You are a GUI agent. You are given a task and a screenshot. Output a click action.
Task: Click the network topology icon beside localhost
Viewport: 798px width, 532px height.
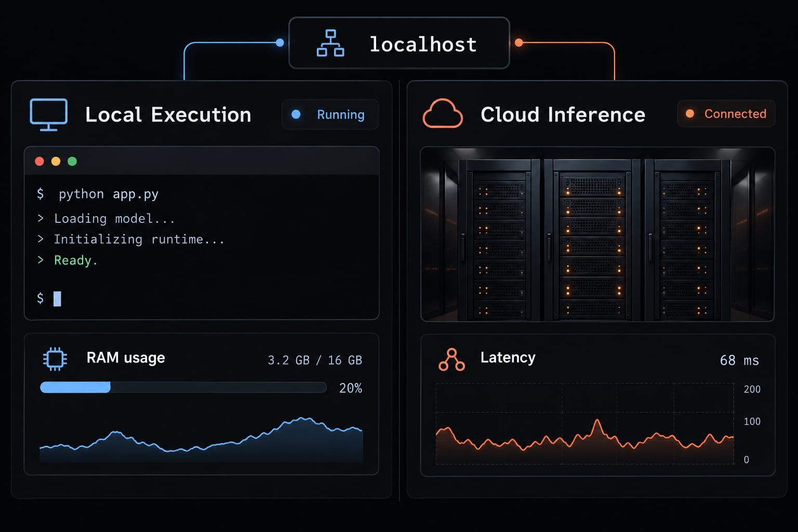330,43
